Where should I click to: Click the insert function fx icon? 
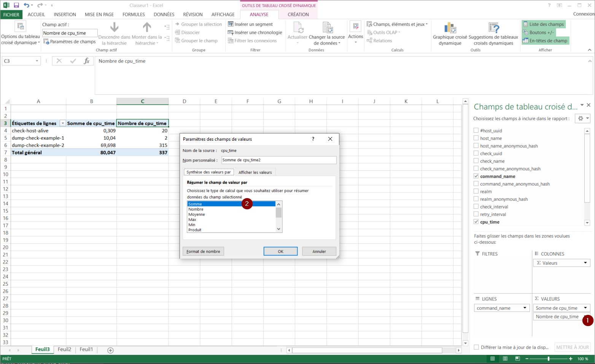[87, 61]
